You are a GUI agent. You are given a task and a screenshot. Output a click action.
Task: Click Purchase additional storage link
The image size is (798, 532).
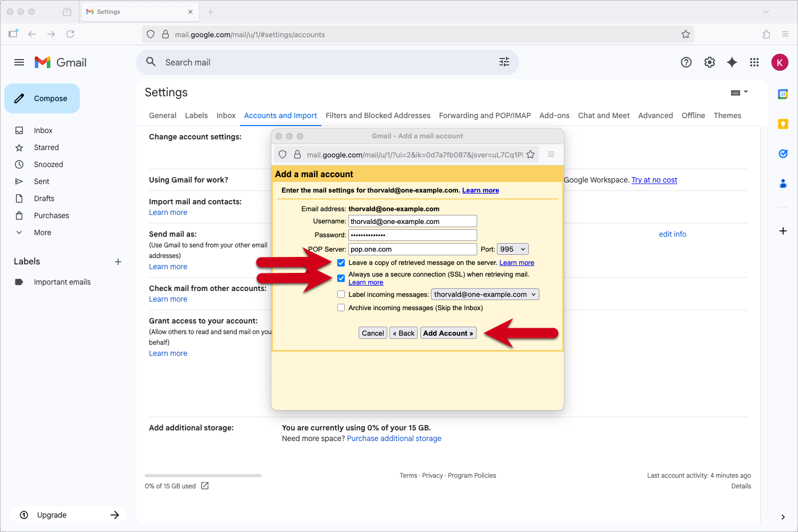[x=394, y=438]
